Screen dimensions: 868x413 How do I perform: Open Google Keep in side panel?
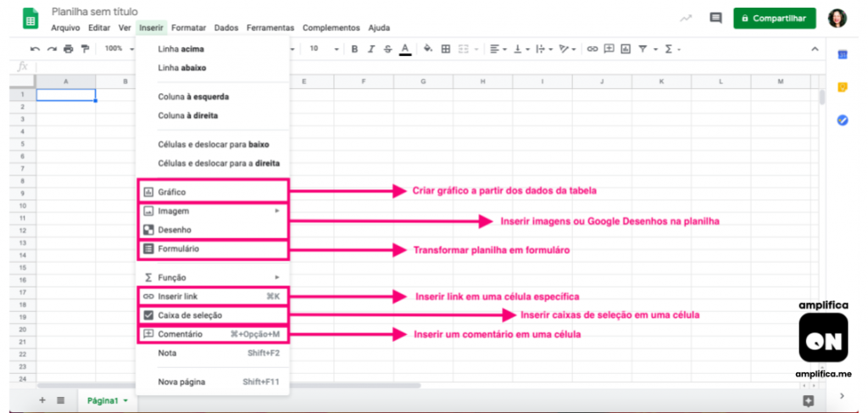(843, 87)
